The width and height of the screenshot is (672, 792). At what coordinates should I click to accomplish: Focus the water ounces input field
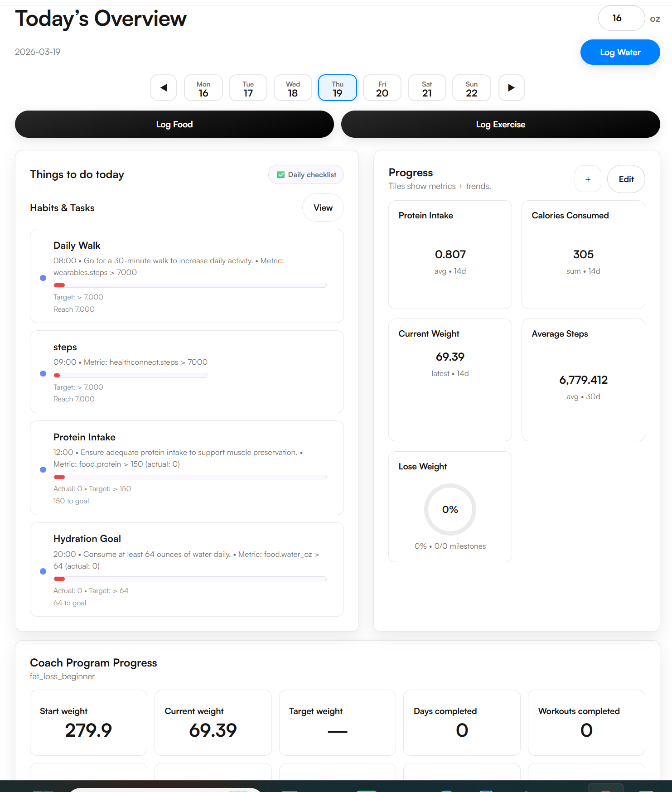pyautogui.click(x=621, y=18)
